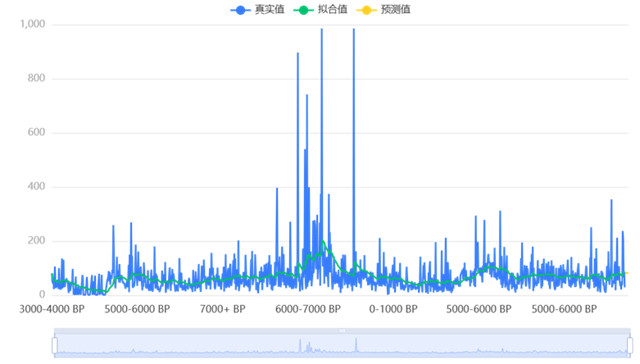640x364 pixels.
Task: Click the blue 真实值 legend marker
Action: (x=240, y=10)
